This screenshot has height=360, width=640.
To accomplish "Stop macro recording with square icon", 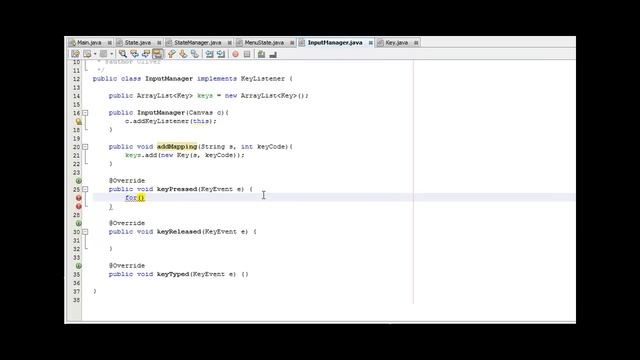I will 247,54.
